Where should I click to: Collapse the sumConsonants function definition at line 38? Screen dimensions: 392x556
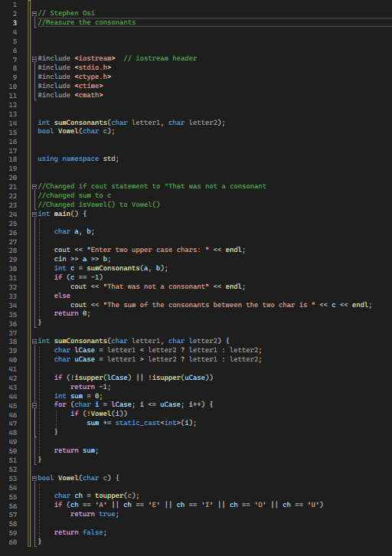click(34, 341)
